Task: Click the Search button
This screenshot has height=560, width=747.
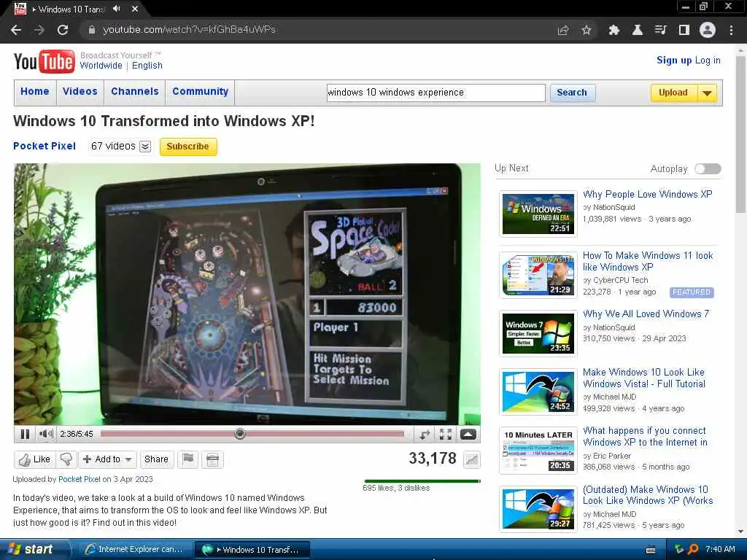Action: 572,93
